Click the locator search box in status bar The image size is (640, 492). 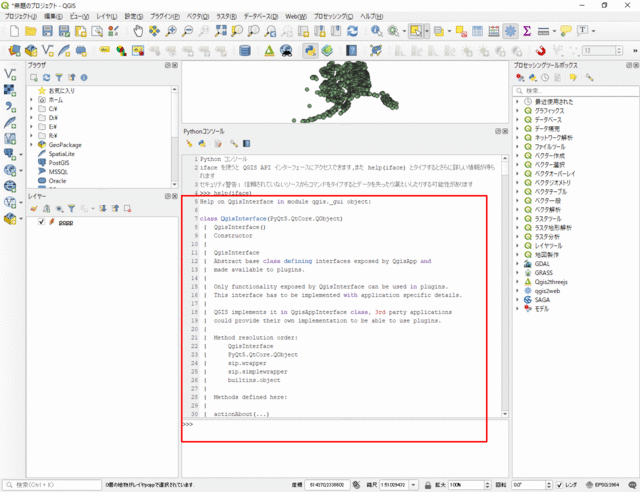(50, 484)
